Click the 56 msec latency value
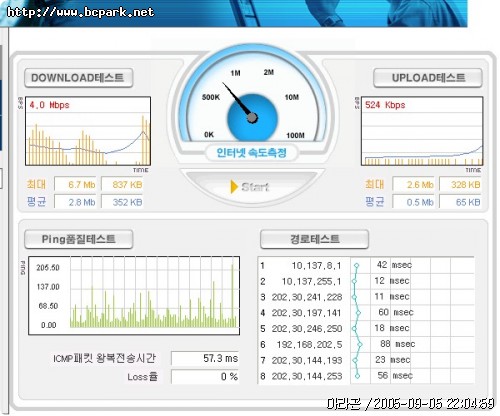This screenshot has width=500, height=416. tap(395, 376)
